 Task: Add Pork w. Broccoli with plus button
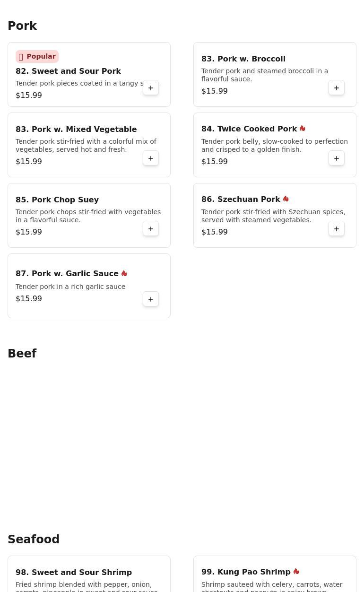[x=337, y=88]
